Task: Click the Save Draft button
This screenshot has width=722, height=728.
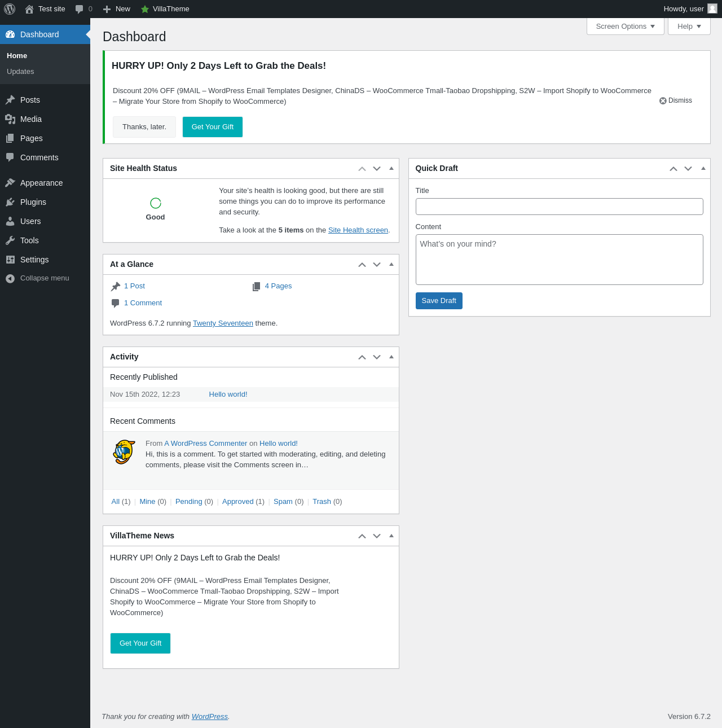Action: point(439,301)
